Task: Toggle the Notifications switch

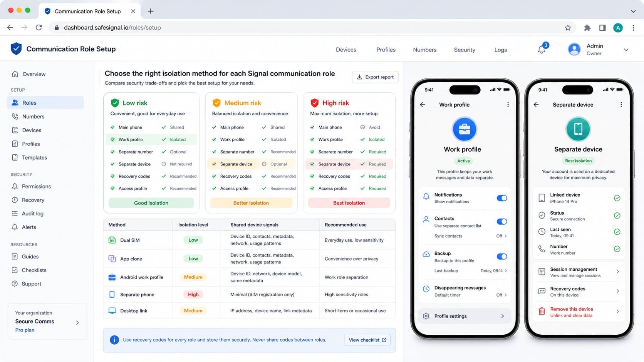Action: [x=501, y=198]
